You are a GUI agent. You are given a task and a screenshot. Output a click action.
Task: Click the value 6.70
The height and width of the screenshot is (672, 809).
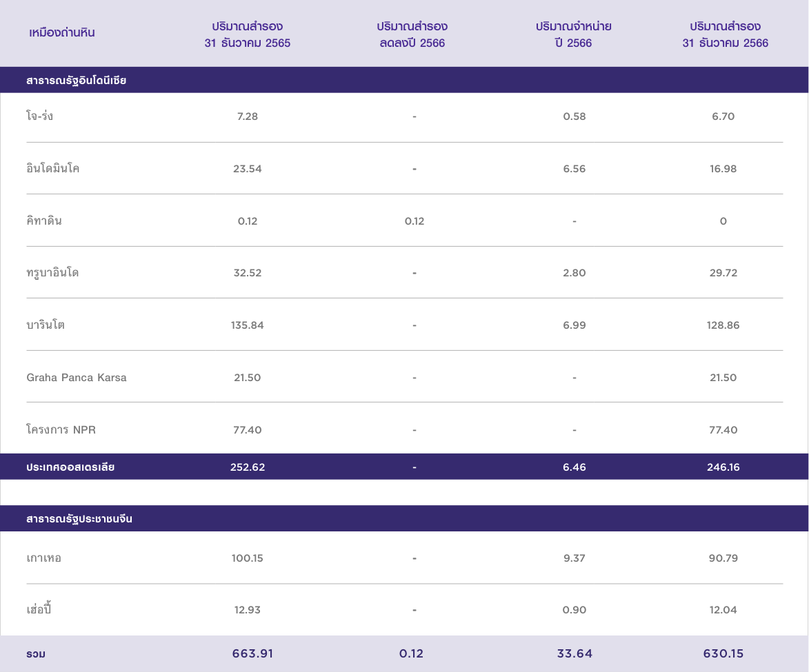click(x=723, y=116)
